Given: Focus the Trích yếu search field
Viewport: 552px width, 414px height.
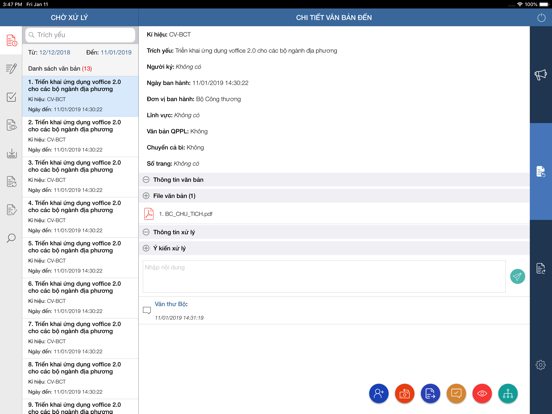Looking at the screenshot, I should (80, 35).
